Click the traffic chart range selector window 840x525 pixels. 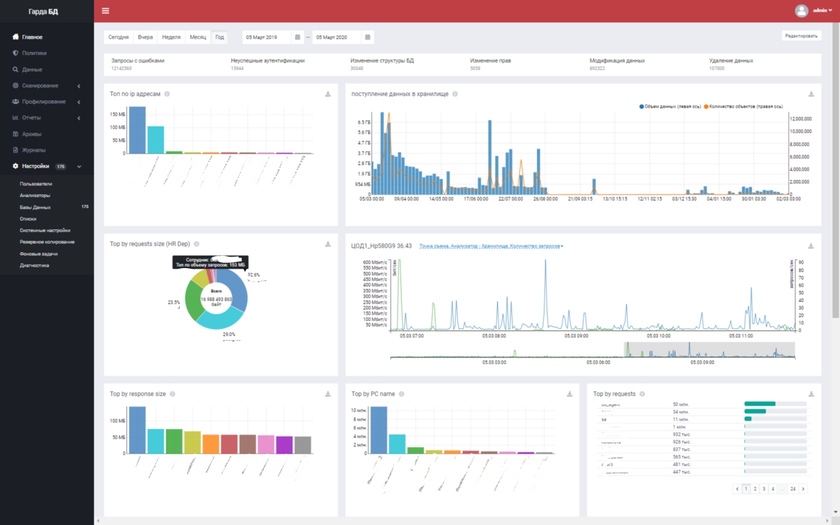[709, 350]
